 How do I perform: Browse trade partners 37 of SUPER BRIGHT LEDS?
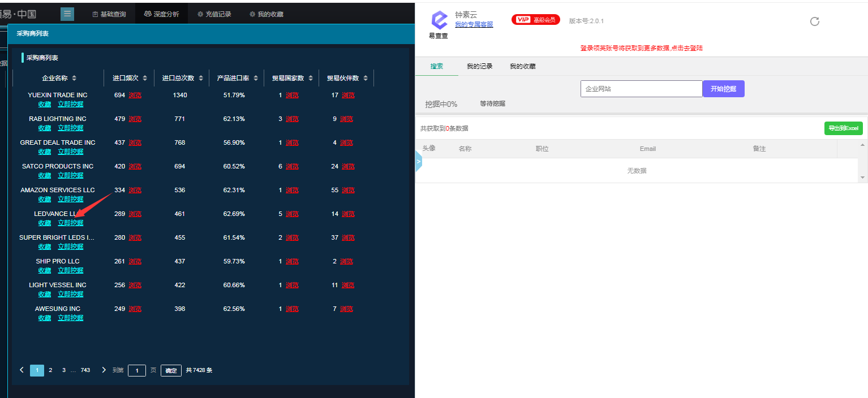348,237
